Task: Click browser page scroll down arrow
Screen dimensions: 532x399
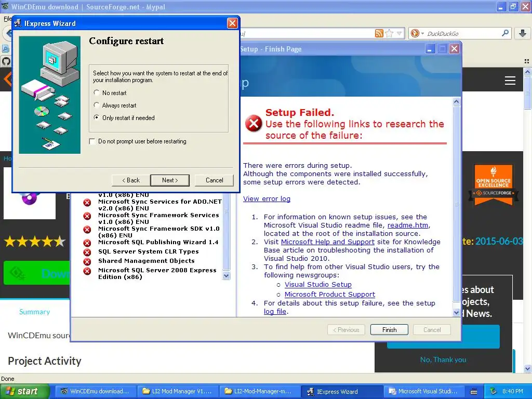Action: coord(527,368)
